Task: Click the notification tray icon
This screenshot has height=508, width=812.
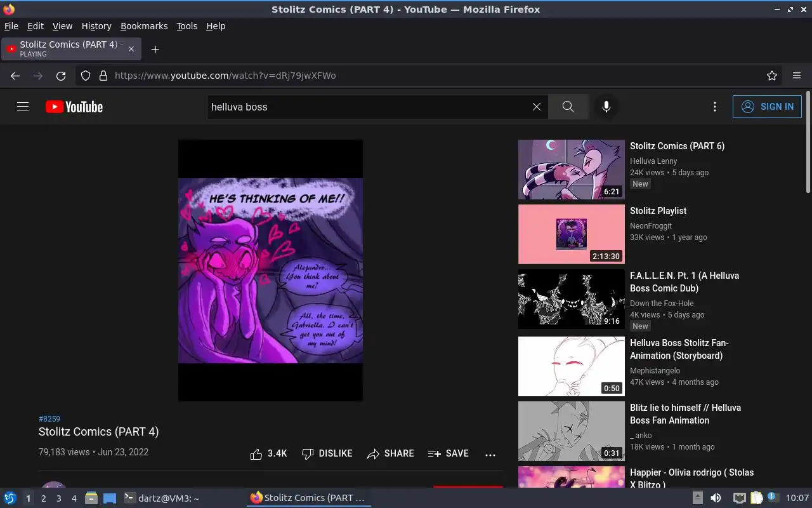Action: 773,497
